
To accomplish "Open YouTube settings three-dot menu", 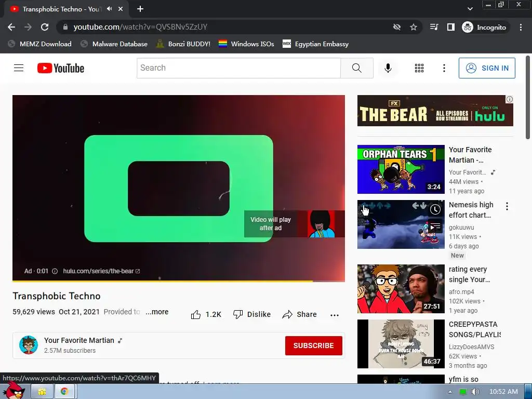I will [444, 68].
